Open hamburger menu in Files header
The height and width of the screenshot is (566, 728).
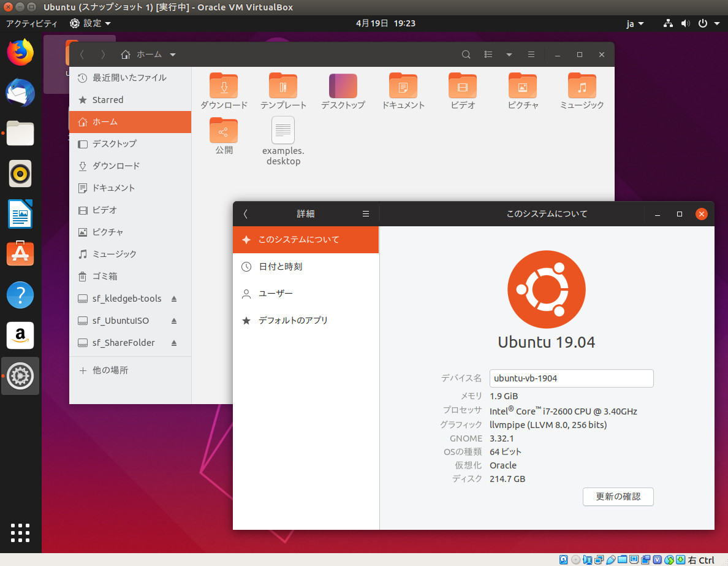coord(531,55)
